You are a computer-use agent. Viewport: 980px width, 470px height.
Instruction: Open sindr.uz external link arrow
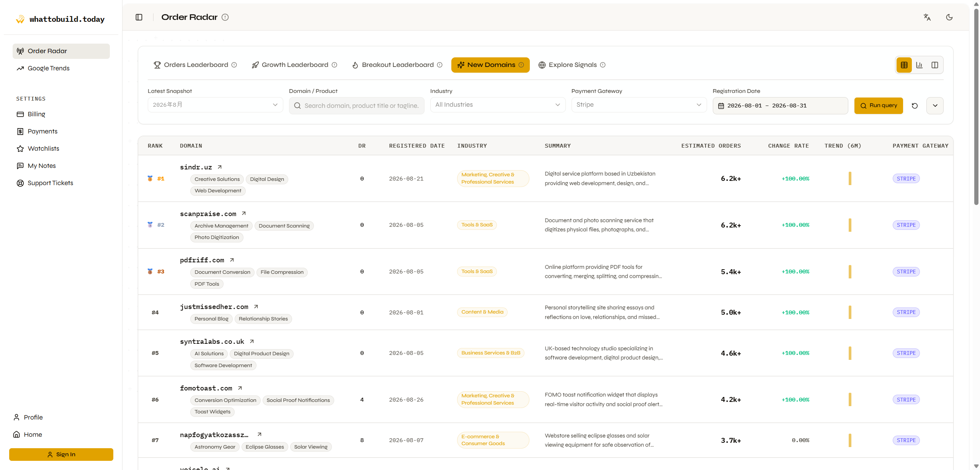[220, 167]
